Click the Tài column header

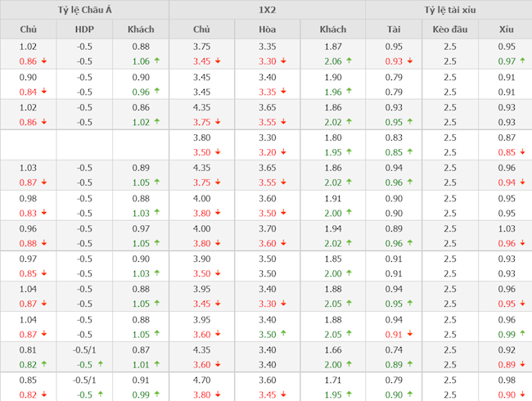[394, 29]
